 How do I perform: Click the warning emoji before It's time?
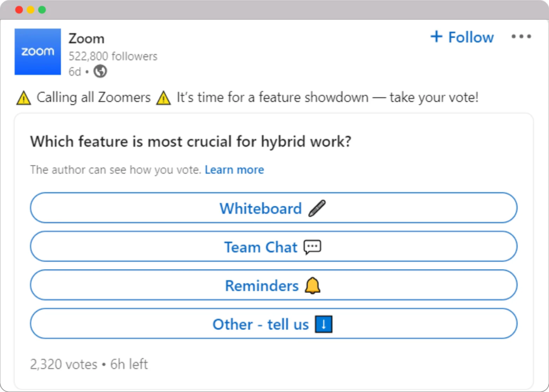click(x=164, y=98)
